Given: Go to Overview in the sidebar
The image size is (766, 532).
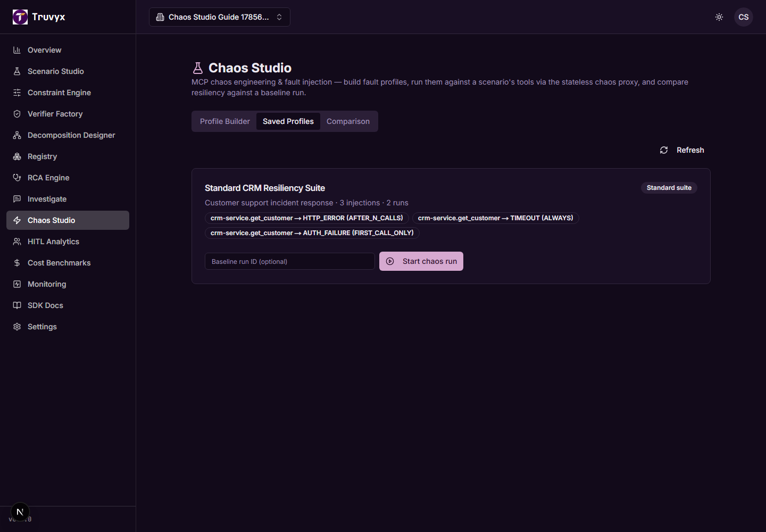Looking at the screenshot, I should click(x=68, y=50).
